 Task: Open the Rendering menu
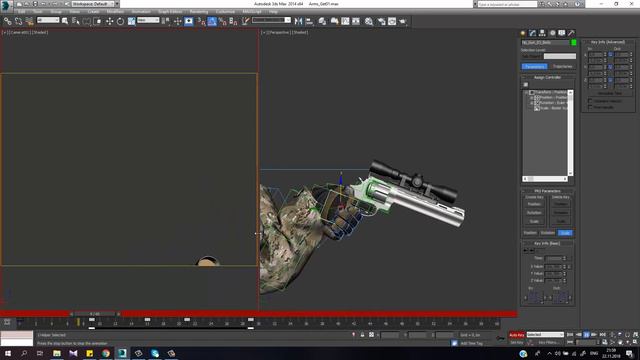[199, 12]
